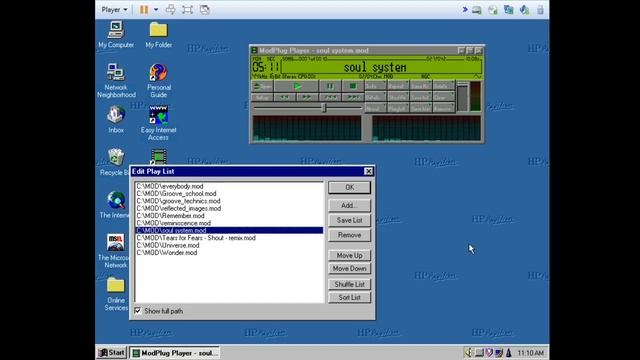The height and width of the screenshot is (360, 640).
Task: Click the fast-forward arrows button in ModPlug Player
Action: [x=307, y=98]
